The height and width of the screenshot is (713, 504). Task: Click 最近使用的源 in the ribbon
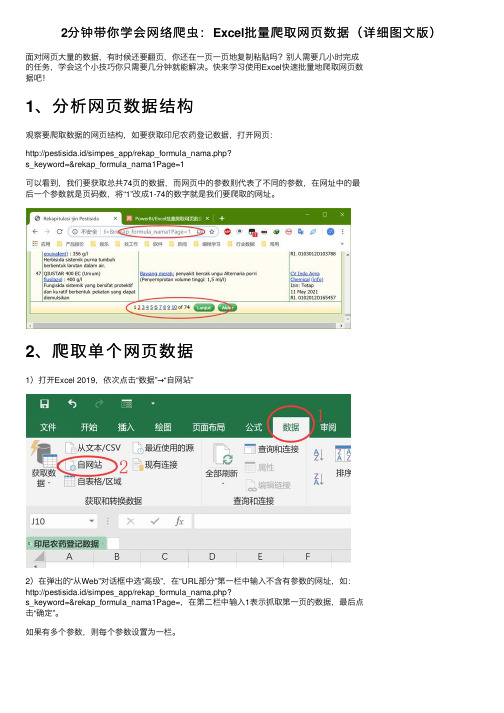pos(163,448)
